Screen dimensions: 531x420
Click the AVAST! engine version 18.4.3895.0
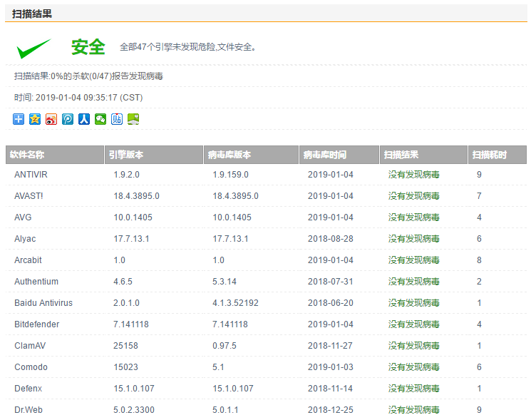[136, 196]
